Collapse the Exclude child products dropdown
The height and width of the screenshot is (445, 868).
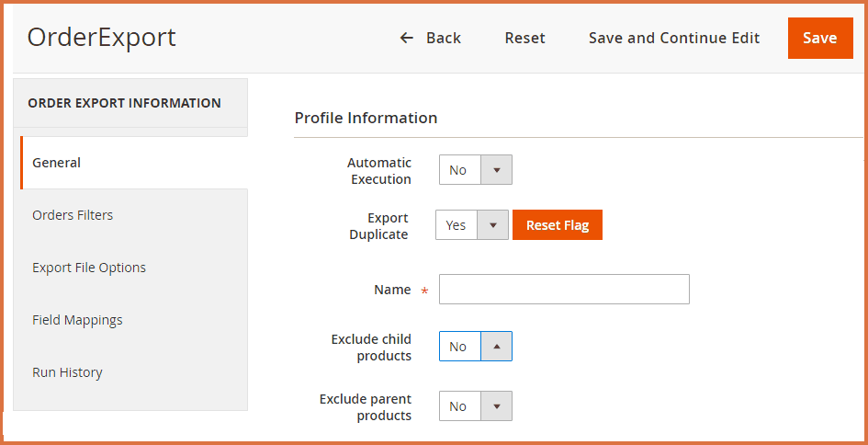click(x=496, y=347)
